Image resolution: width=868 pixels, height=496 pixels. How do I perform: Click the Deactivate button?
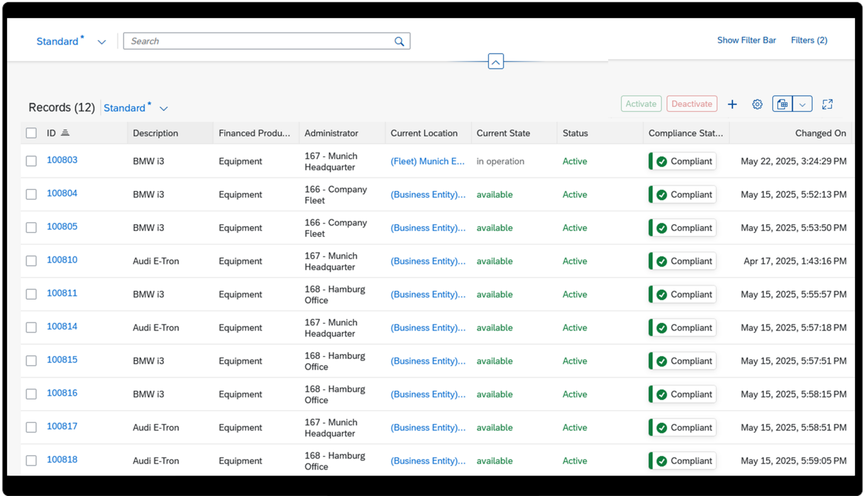[692, 104]
